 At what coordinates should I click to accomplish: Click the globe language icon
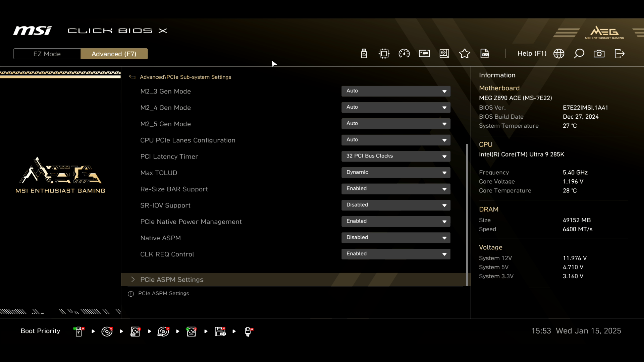pos(559,54)
